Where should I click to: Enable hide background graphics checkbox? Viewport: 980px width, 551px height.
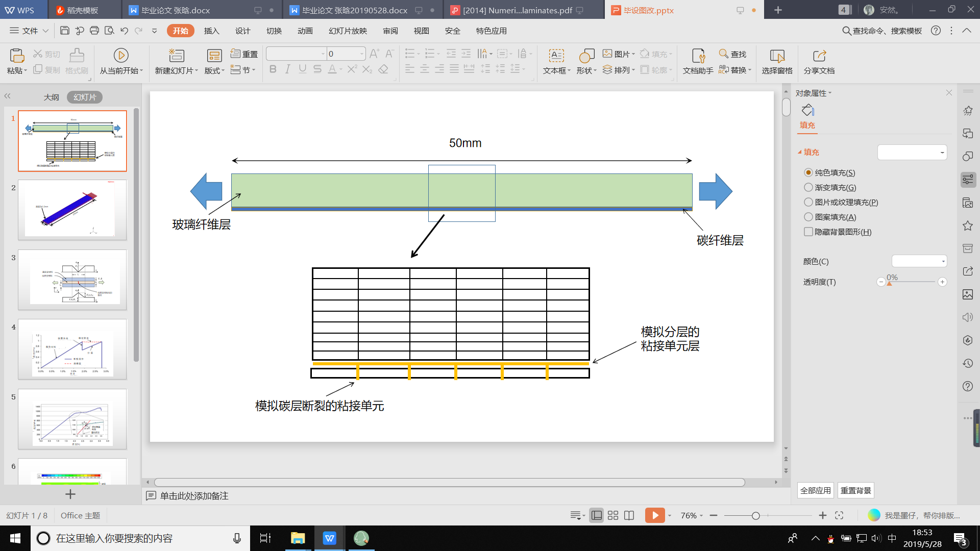click(808, 232)
